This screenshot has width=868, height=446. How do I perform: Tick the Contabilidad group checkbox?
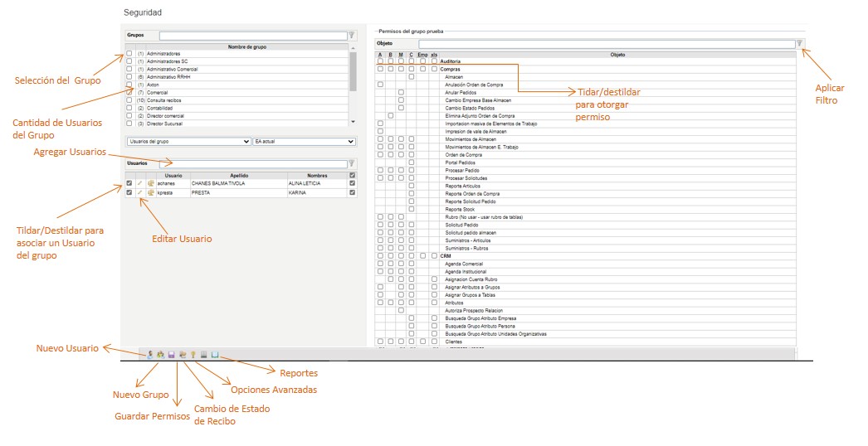[x=129, y=108]
